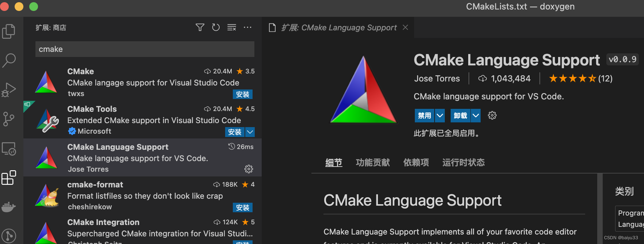Viewport: 644px width, 244px height.
Task: Click the 卸载 (uninstall) button
Action: click(461, 115)
